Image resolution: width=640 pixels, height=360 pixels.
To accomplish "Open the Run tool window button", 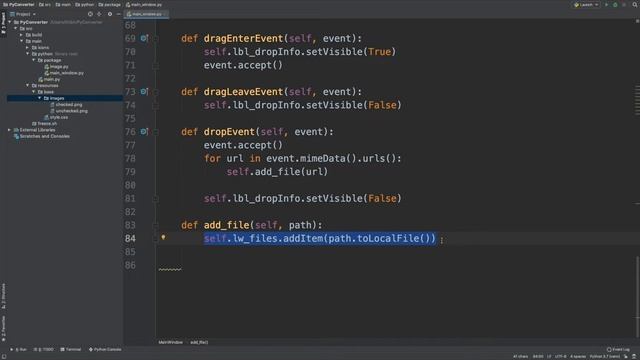I will click(18, 349).
